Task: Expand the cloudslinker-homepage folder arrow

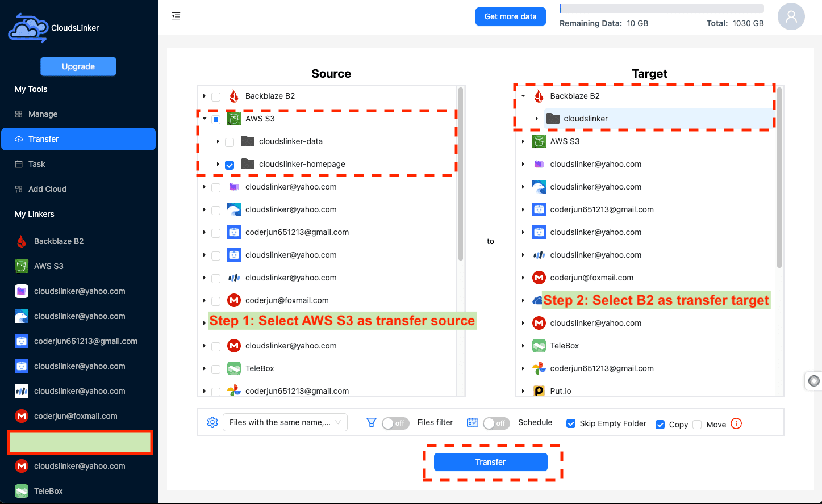Action: tap(218, 164)
